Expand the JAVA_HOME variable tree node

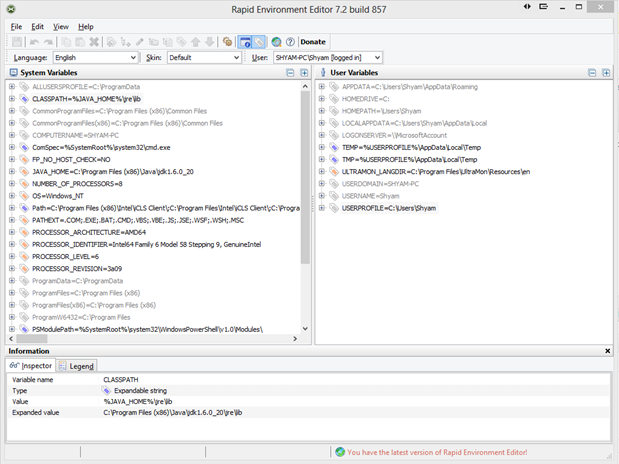(12, 171)
